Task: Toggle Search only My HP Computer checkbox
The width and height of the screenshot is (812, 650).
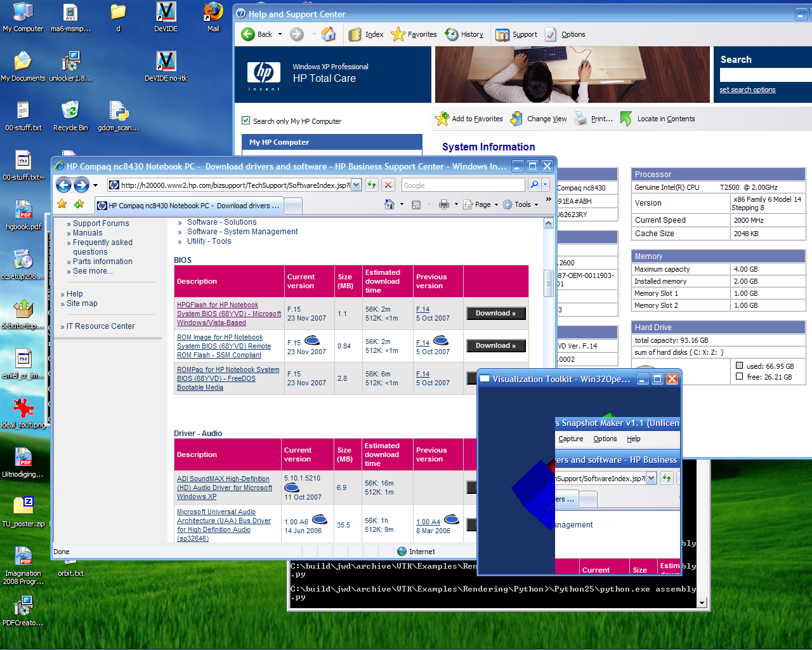Action: pyautogui.click(x=246, y=121)
